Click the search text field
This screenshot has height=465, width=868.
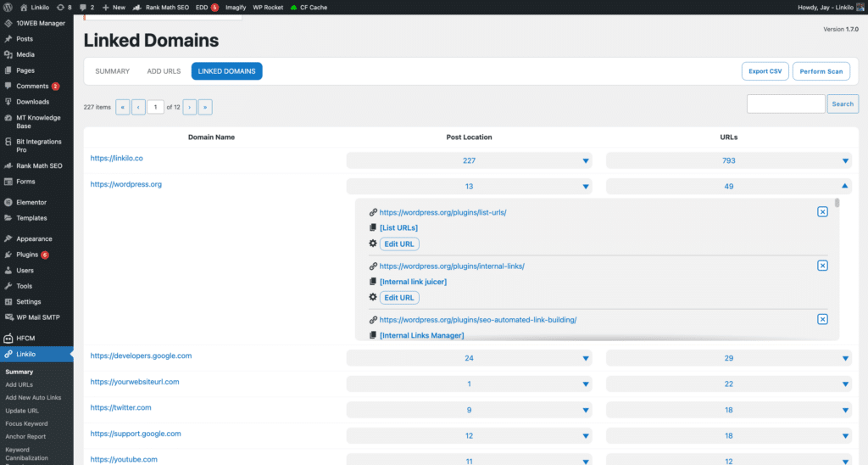click(x=786, y=104)
